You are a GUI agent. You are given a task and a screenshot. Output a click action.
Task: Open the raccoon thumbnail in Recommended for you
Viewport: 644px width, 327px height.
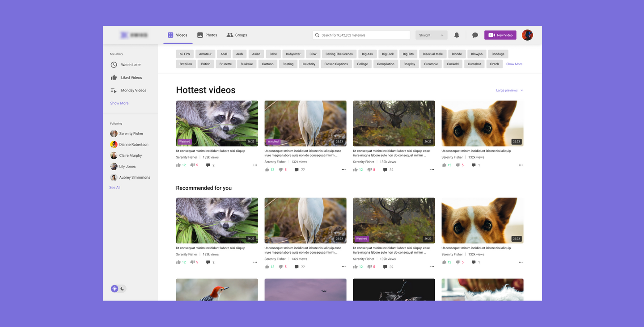(217, 220)
